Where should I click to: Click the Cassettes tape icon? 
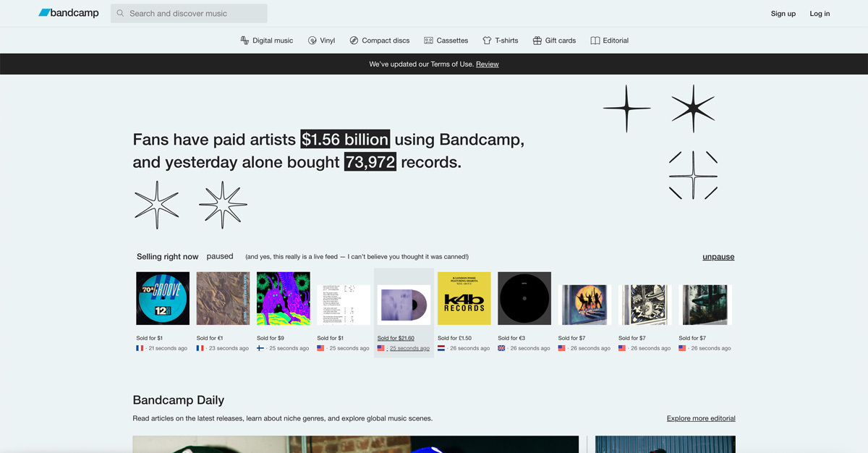click(428, 41)
